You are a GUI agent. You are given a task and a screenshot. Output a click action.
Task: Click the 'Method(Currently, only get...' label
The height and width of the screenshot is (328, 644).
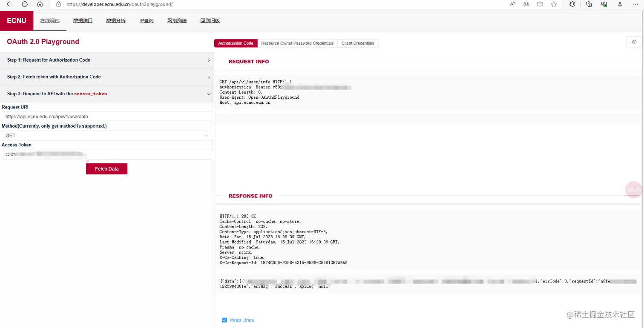(x=54, y=126)
